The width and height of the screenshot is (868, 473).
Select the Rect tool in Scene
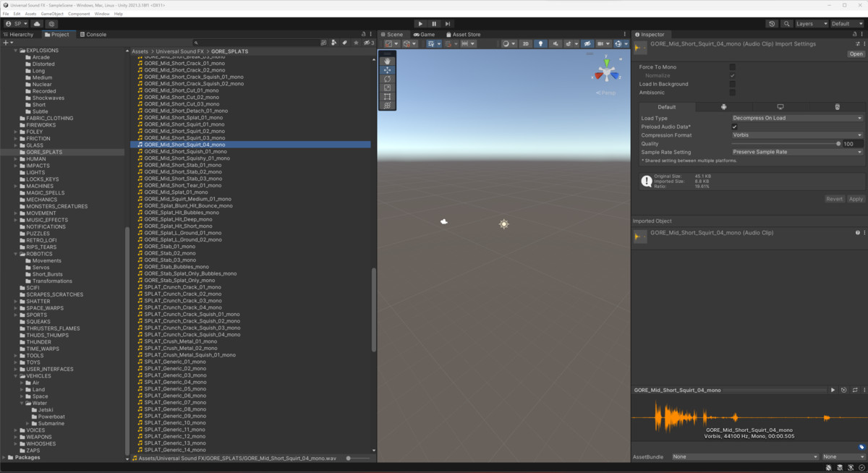pos(387,96)
